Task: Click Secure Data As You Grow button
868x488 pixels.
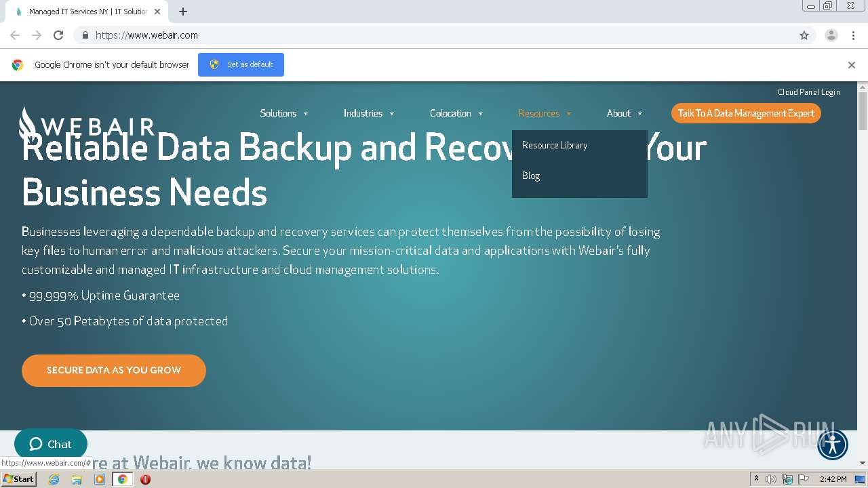Action: [x=114, y=371]
